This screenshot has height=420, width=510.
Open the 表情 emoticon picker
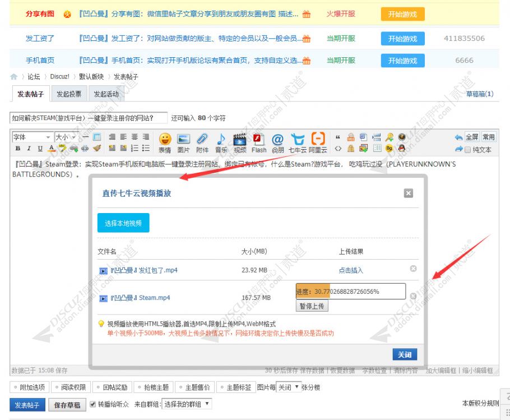(x=165, y=143)
